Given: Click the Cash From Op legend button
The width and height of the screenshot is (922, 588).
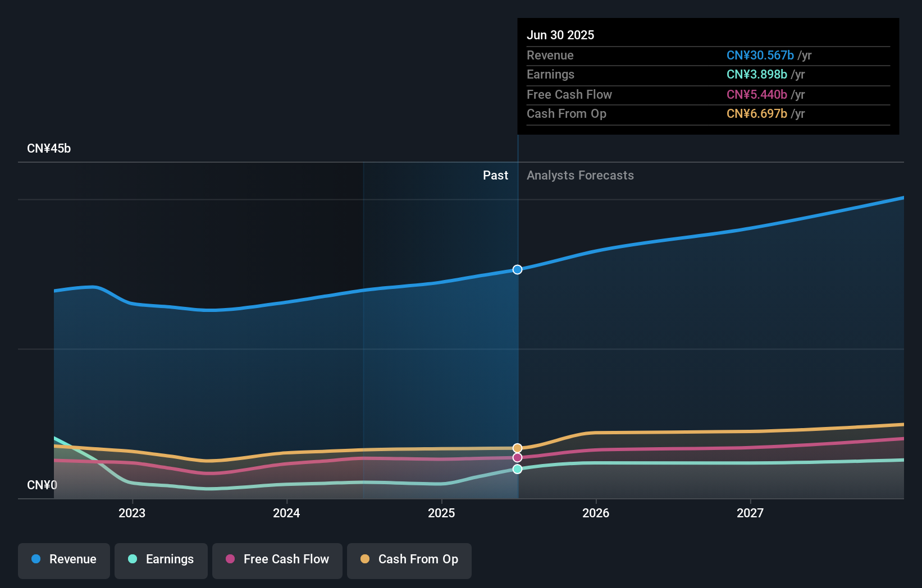Looking at the screenshot, I should pyautogui.click(x=409, y=559).
